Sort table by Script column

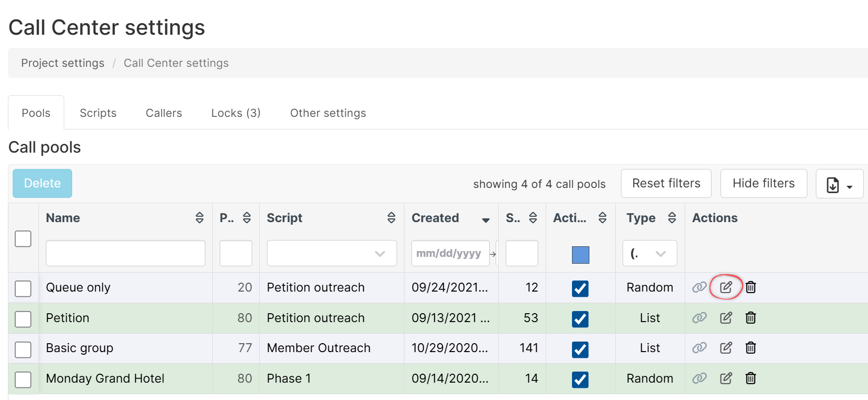[x=391, y=218]
